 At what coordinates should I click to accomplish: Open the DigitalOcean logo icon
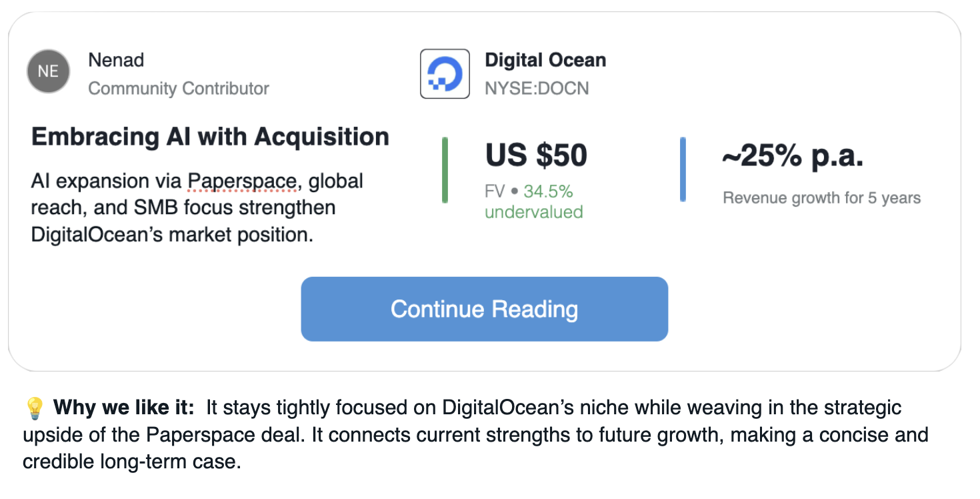click(445, 73)
